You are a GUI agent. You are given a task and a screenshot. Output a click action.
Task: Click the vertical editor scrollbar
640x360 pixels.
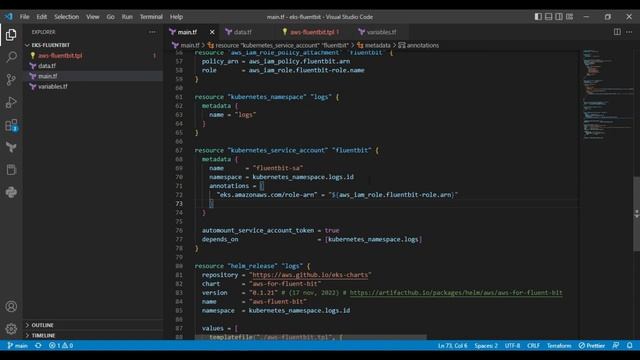[x=636, y=214]
